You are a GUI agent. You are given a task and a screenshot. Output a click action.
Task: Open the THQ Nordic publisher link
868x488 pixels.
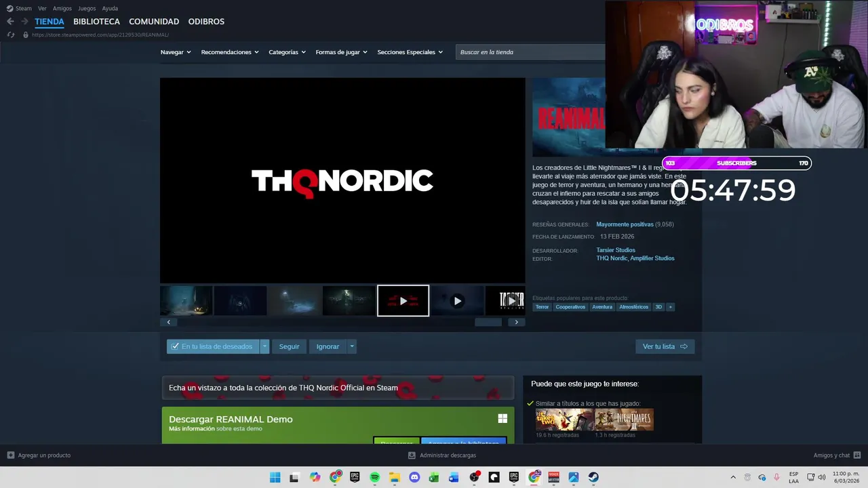point(612,258)
